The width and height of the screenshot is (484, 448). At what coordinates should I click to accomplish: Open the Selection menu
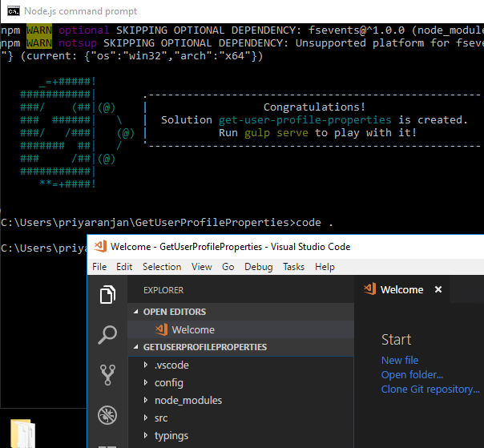[x=162, y=266]
